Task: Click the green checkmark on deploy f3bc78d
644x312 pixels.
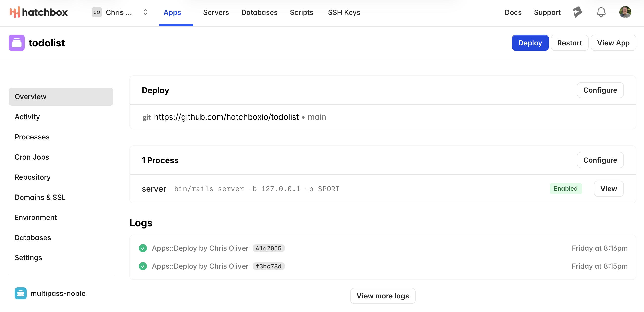Action: (x=143, y=266)
